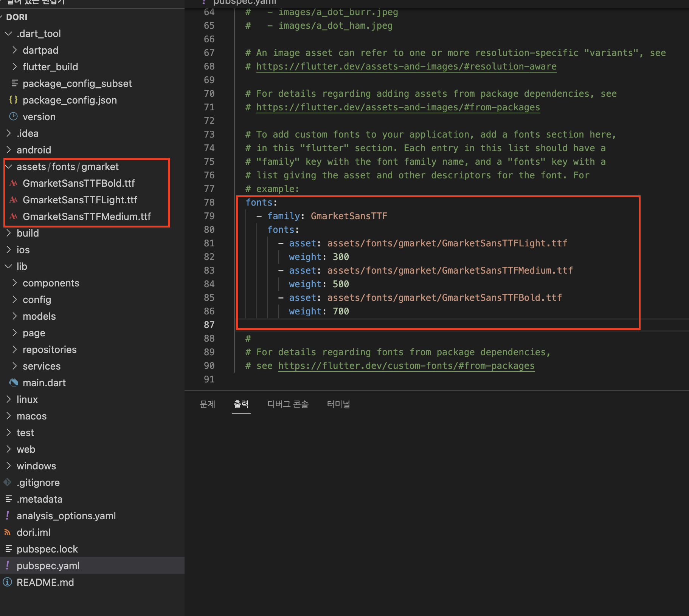Open main.dart file
This screenshot has width=689, height=616.
click(44, 383)
